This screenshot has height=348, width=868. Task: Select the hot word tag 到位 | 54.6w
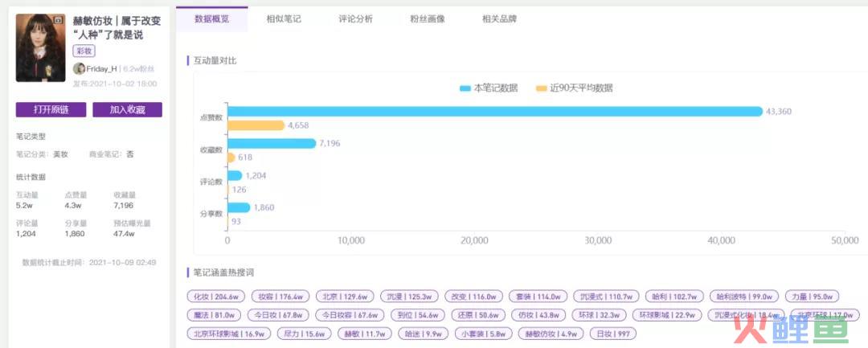point(417,315)
